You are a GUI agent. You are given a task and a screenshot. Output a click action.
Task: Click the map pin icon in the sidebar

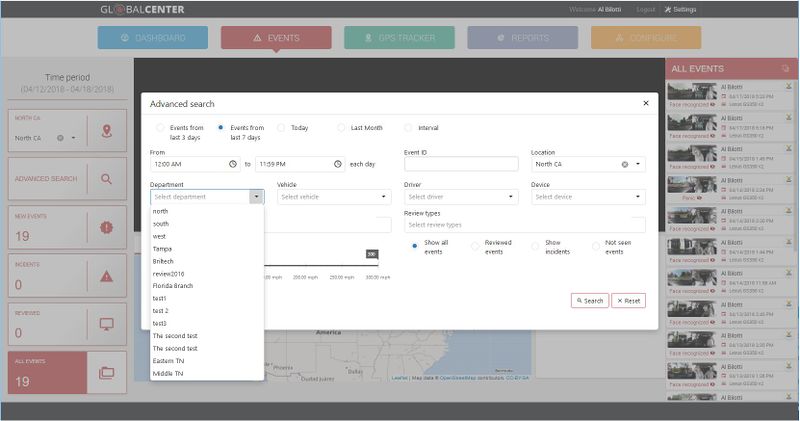(x=107, y=131)
